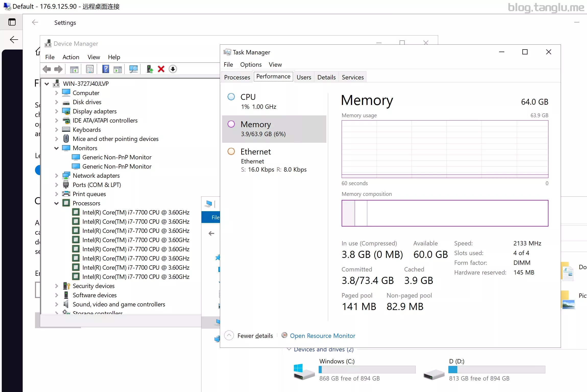The height and width of the screenshot is (392, 587).
Task: Open the Help menu in Device Manager
Action: (x=114, y=57)
